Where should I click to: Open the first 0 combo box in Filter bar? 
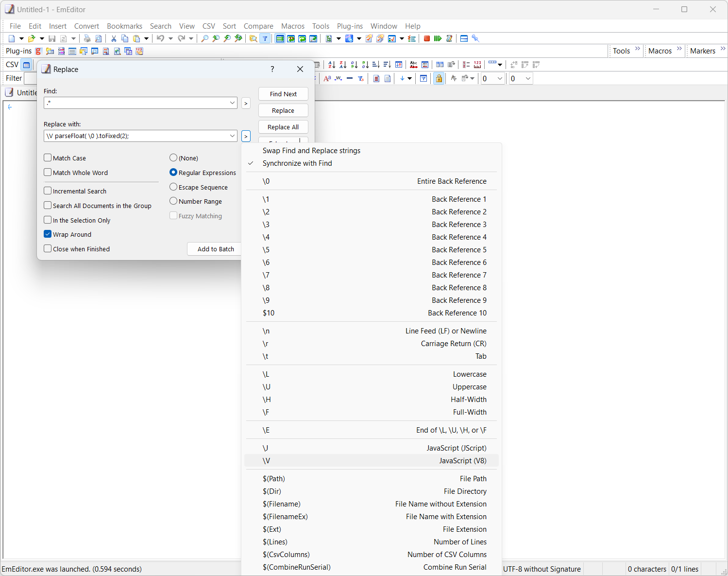[492, 78]
